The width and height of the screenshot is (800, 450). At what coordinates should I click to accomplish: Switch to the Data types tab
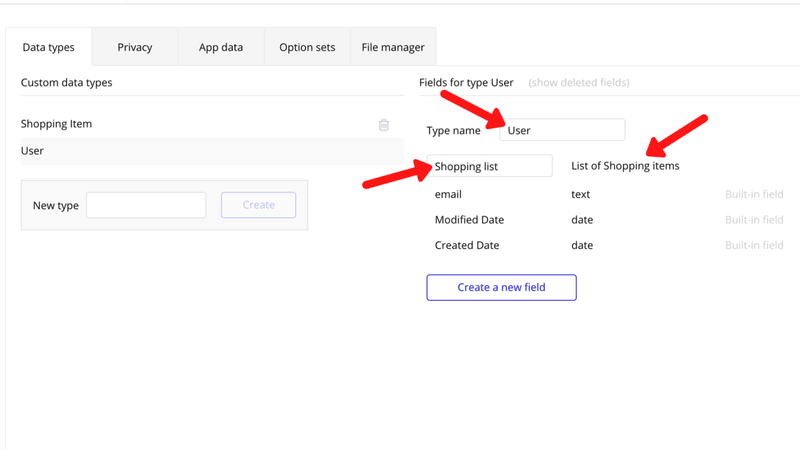tap(48, 47)
